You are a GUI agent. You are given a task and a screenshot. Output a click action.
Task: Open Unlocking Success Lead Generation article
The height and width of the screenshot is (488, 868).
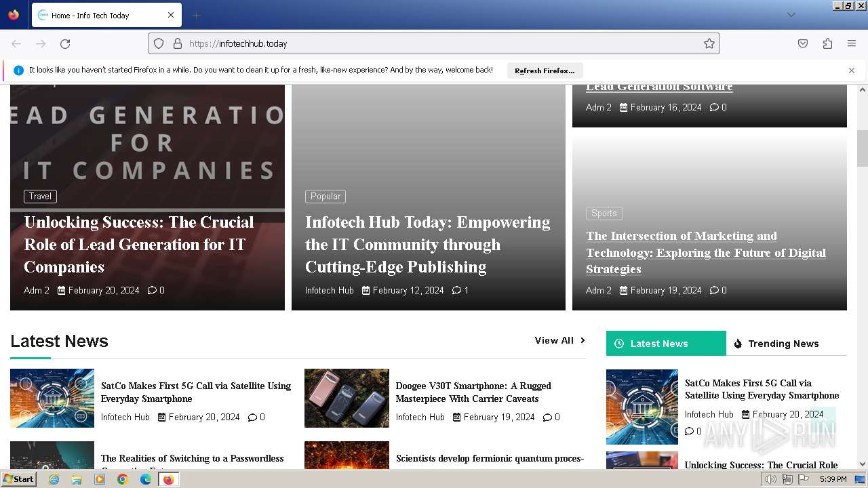[139, 245]
